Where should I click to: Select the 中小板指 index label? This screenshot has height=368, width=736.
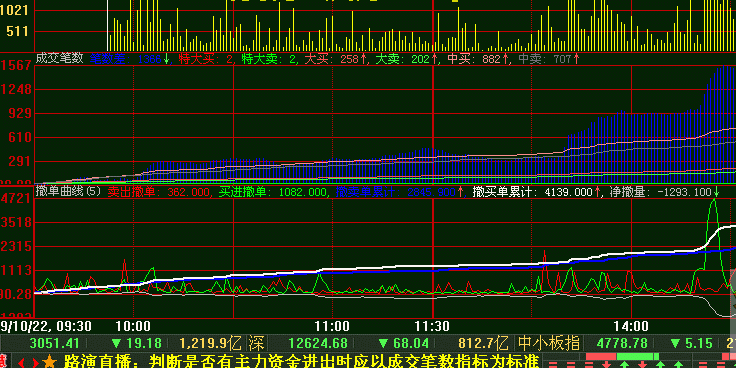point(548,343)
